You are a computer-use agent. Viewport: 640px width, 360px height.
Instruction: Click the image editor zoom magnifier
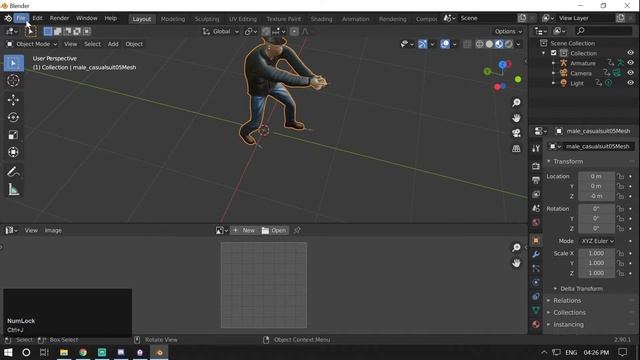pos(516,248)
